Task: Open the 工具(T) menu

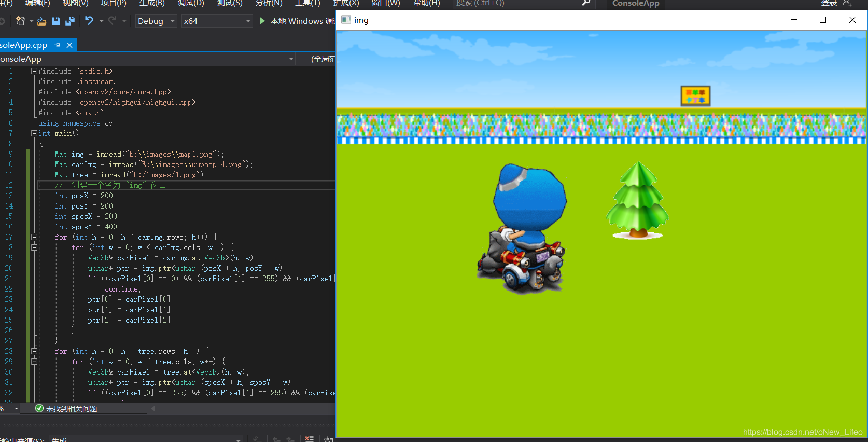Action: (x=307, y=3)
